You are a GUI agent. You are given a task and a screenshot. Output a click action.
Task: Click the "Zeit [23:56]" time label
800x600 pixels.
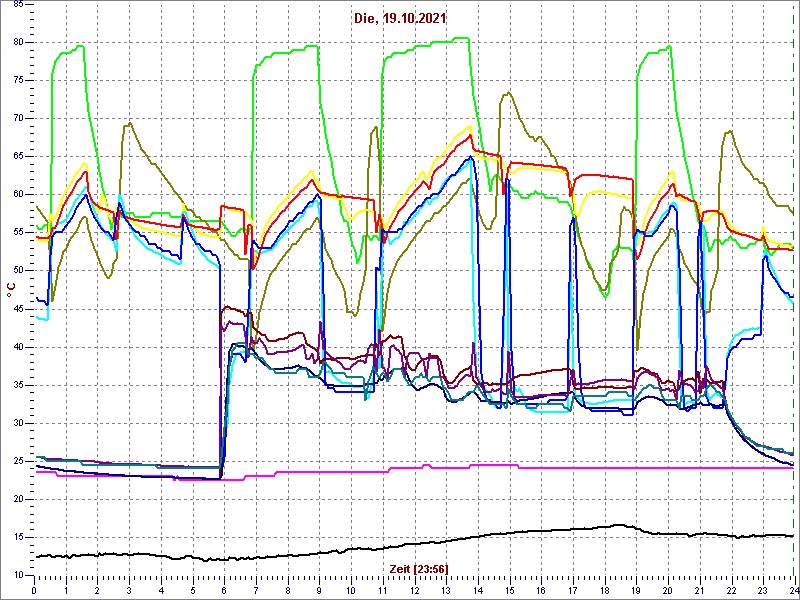[x=419, y=568]
